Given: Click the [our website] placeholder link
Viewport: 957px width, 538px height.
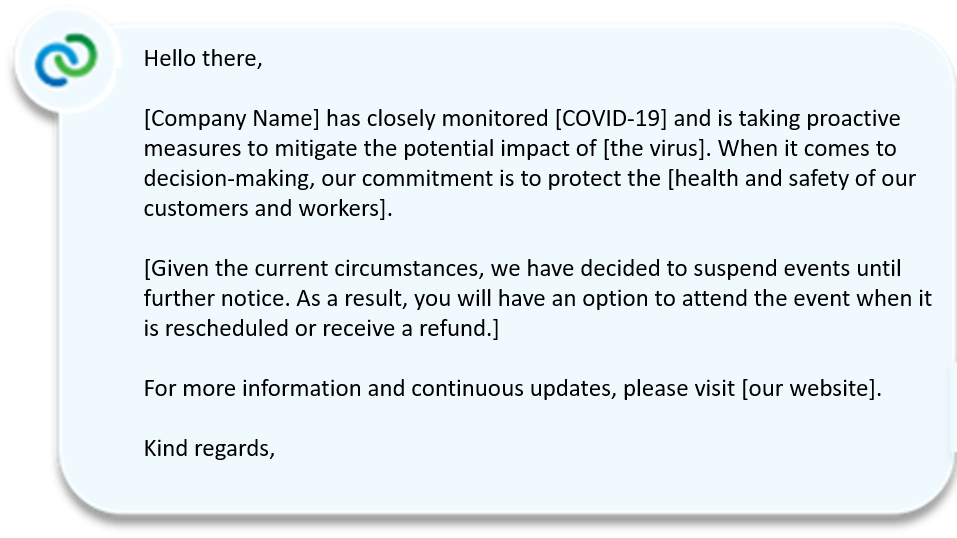Looking at the screenshot, I should tap(809, 388).
